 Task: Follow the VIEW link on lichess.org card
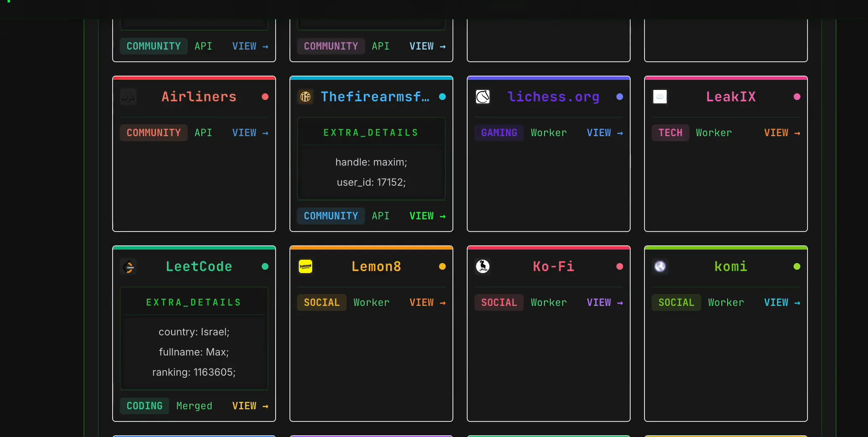point(605,133)
